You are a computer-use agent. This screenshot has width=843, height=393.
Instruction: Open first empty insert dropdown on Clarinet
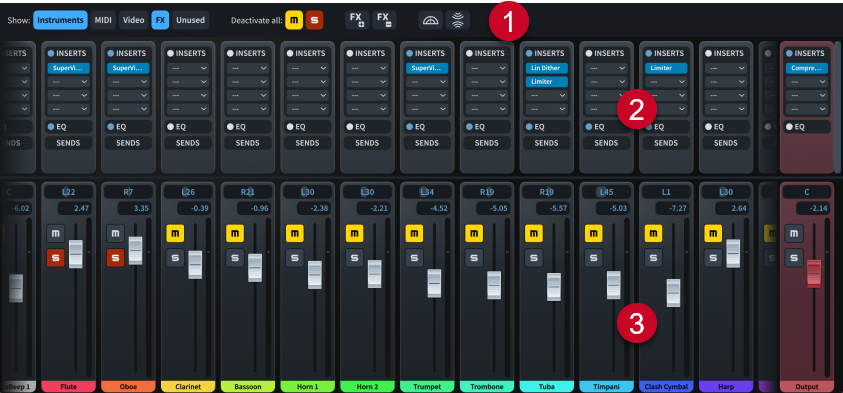click(x=188, y=68)
